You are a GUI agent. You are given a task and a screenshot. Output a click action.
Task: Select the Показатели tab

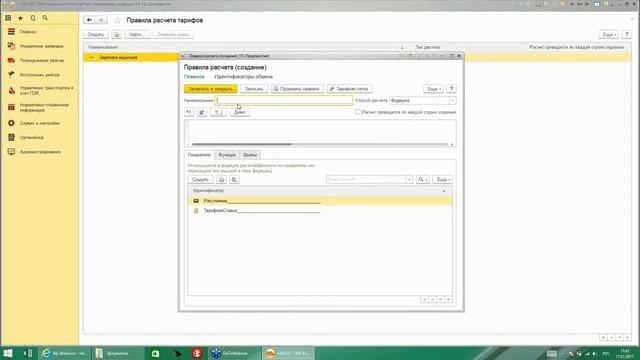[x=199, y=155]
